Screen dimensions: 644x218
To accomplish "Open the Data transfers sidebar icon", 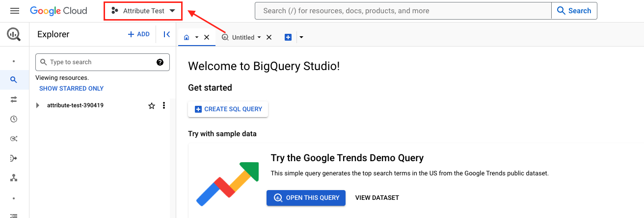I will pos(14,99).
